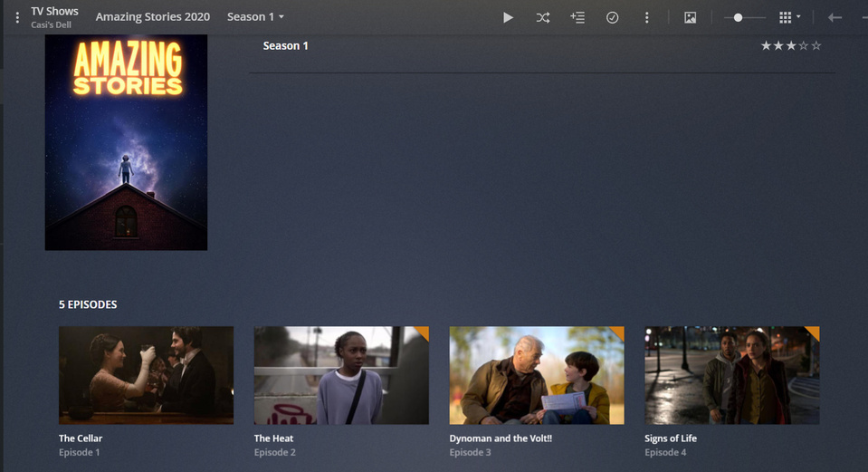Viewport: 868px width, 472px height.
Task: Set rating to one star
Action: click(x=766, y=46)
